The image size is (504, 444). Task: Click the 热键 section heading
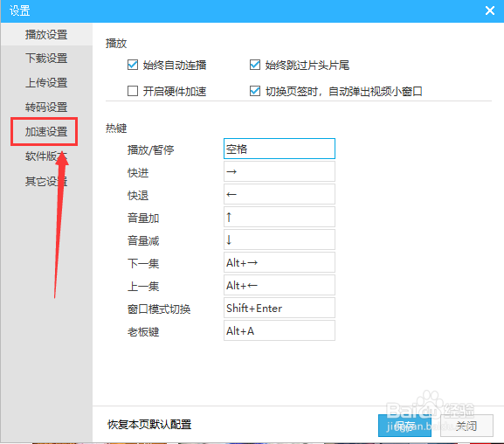(x=116, y=128)
